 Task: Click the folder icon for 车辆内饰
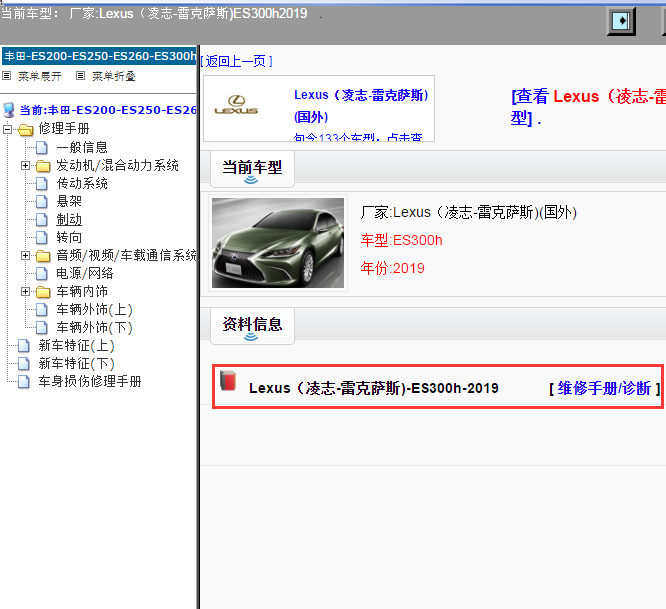click(x=43, y=292)
